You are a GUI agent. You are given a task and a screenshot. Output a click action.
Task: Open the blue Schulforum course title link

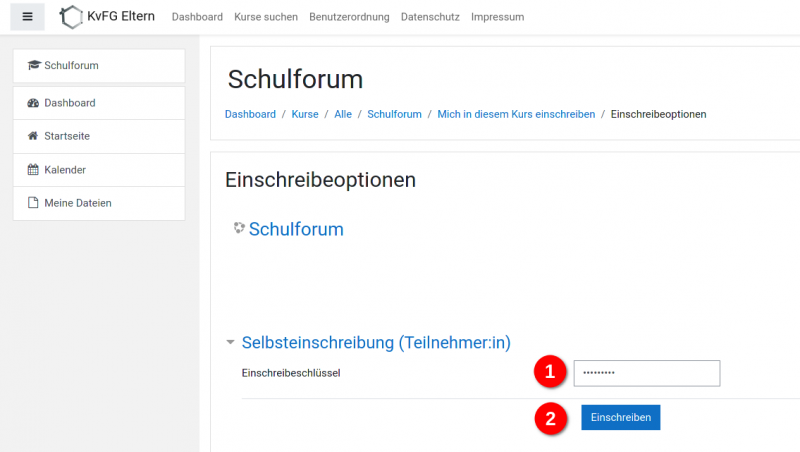point(296,229)
